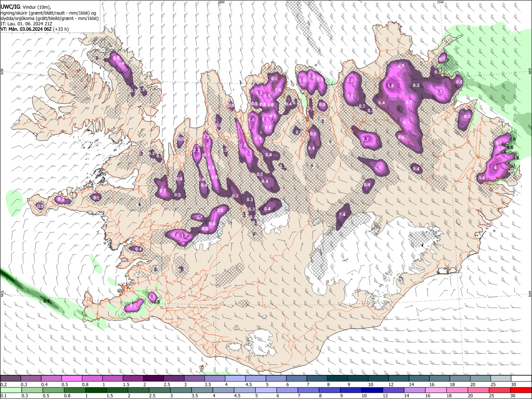Click the 0.5 medium green swatch, lower scale
Viewport: 532px width, 399px height.
53,390
